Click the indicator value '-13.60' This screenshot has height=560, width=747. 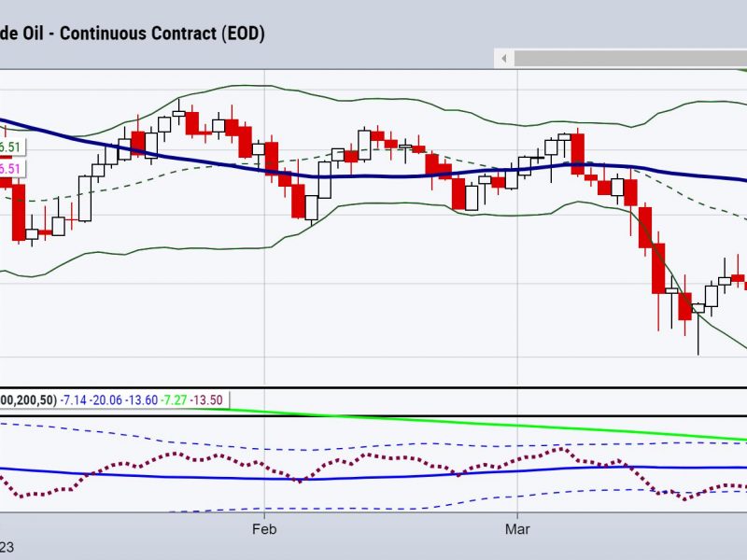click(141, 400)
